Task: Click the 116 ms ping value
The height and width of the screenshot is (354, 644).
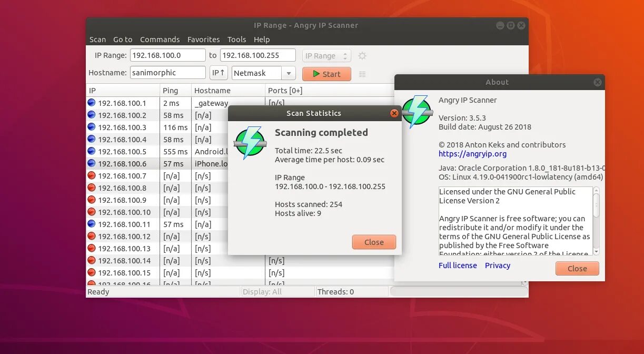Action: point(175,127)
